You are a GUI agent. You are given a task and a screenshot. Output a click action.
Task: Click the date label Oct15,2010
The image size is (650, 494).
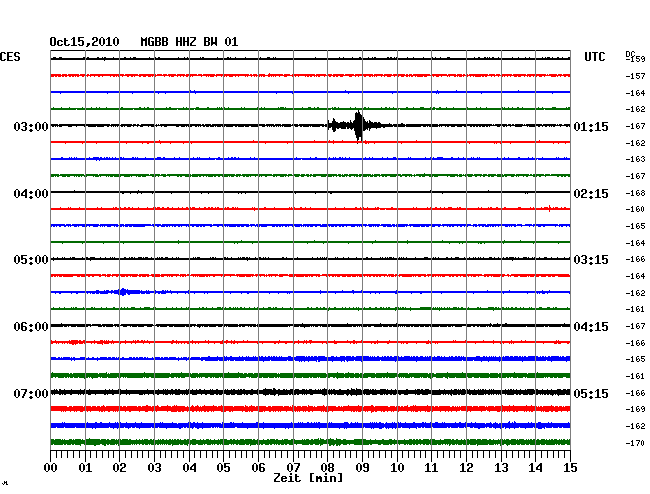click(x=85, y=42)
